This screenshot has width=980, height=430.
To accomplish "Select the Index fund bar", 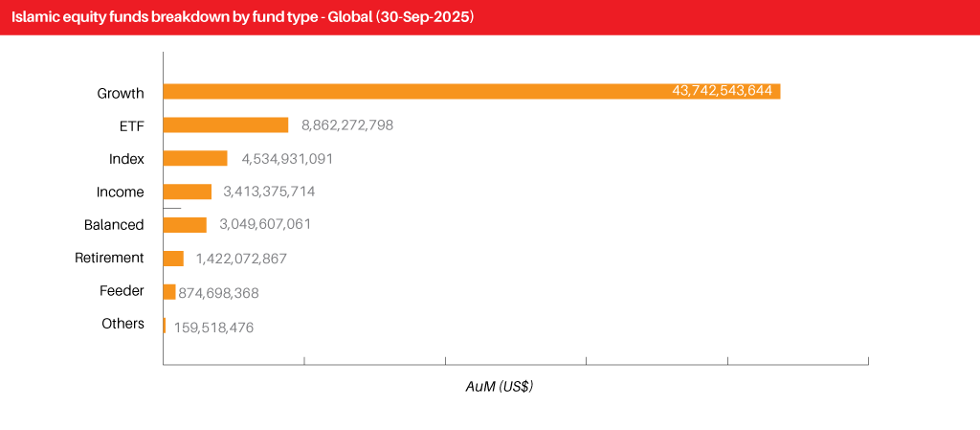I will [x=195, y=159].
